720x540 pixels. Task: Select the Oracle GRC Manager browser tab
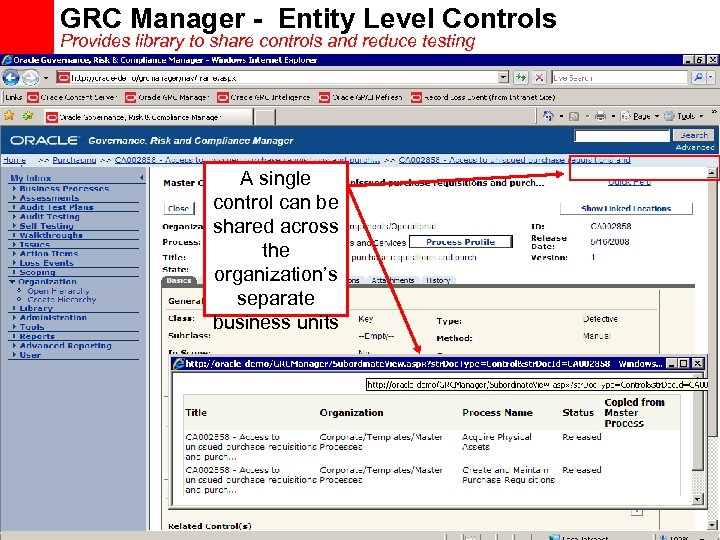[x=148, y=117]
